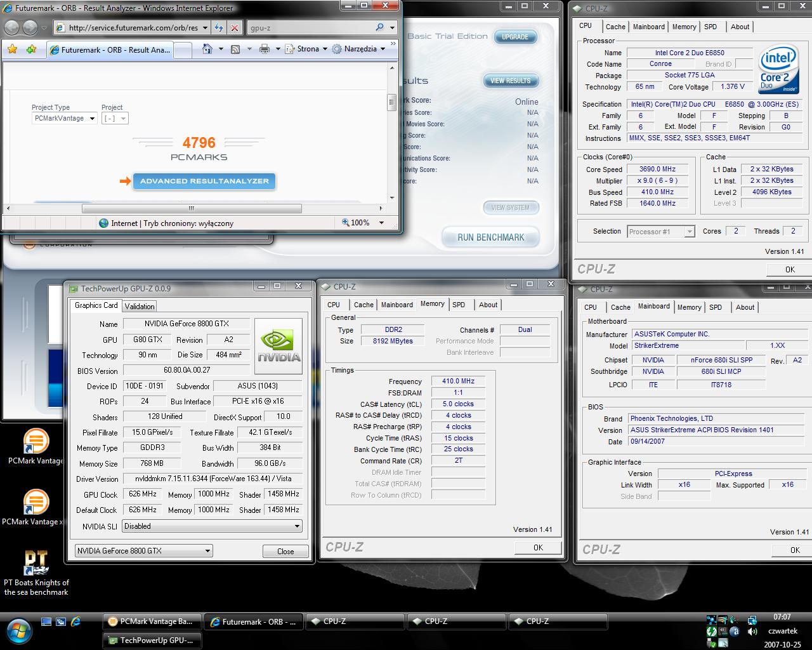Open the Home button dropdown arrow

[221, 49]
